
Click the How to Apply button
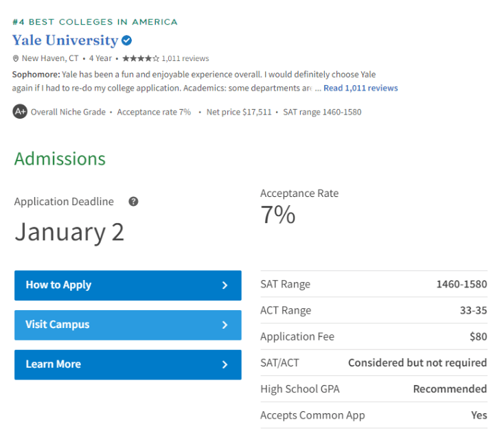128,285
